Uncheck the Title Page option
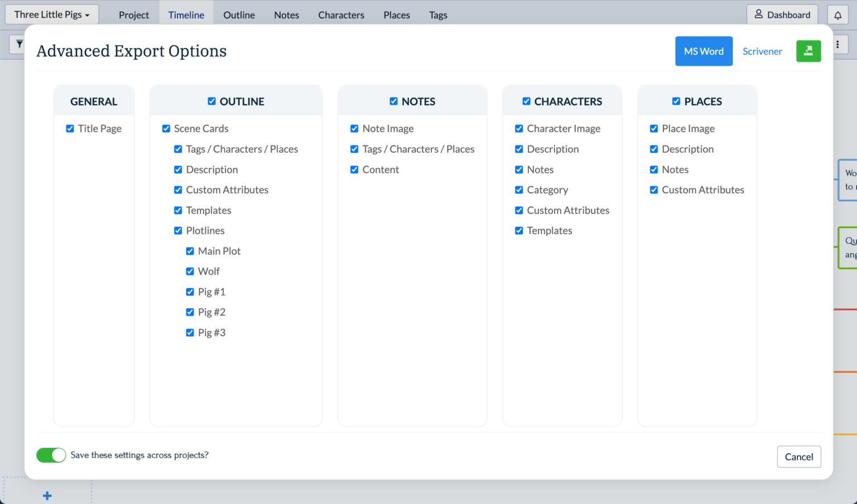Image resolution: width=857 pixels, height=504 pixels. (x=70, y=128)
